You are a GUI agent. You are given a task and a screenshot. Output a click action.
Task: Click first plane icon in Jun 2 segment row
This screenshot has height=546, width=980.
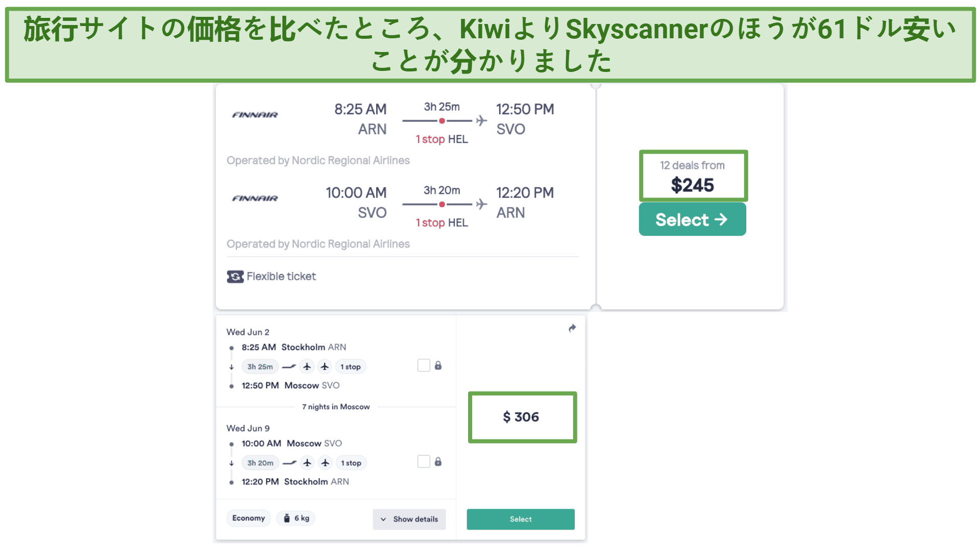point(307,367)
